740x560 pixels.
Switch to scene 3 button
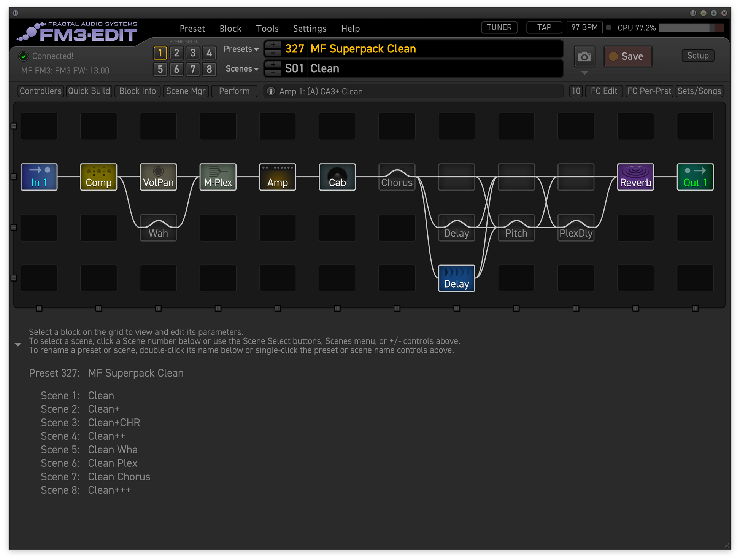pos(193,53)
